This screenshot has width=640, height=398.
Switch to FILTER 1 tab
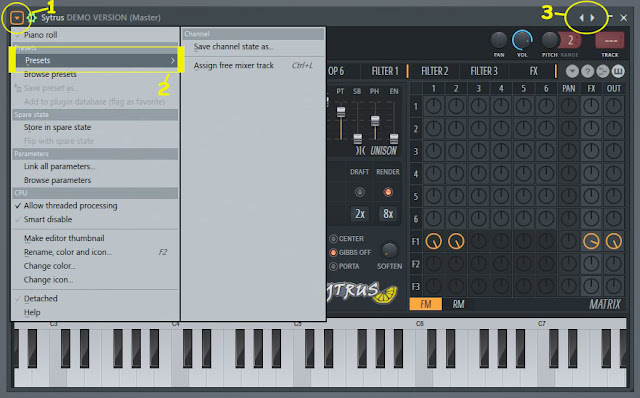coord(384,71)
